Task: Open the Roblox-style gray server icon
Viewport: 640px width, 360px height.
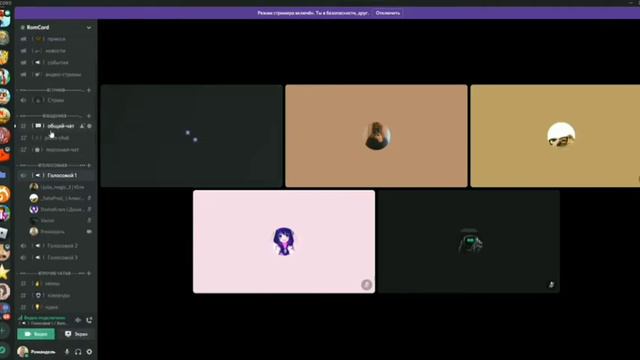Action: pyautogui.click(x=4, y=233)
